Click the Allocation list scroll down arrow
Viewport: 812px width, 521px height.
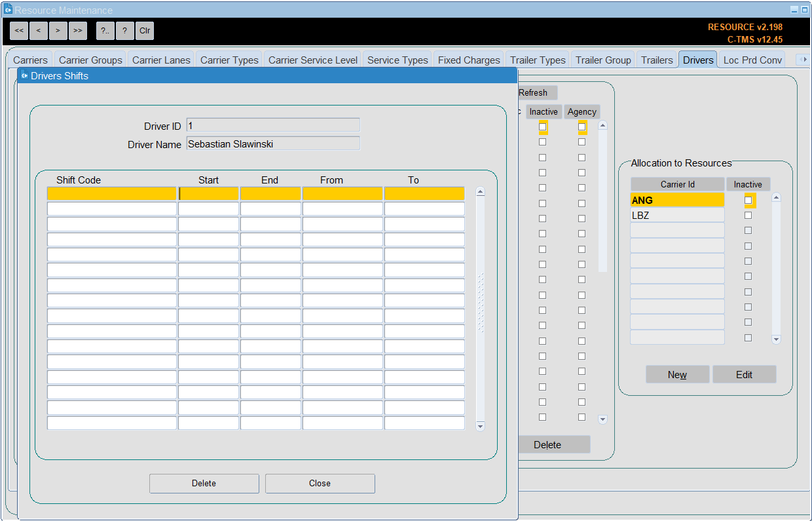coord(777,339)
